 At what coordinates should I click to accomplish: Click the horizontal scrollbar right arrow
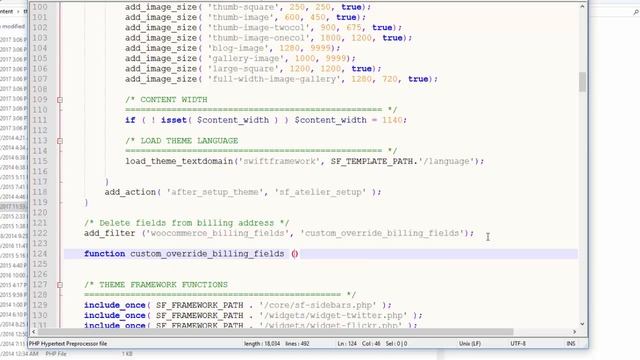574,332
